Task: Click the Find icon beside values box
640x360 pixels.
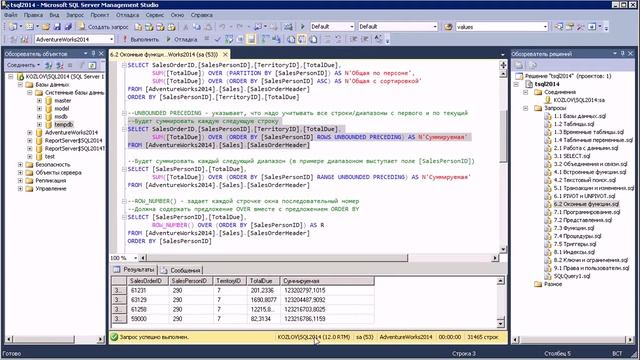Action: pyautogui.click(x=448, y=27)
